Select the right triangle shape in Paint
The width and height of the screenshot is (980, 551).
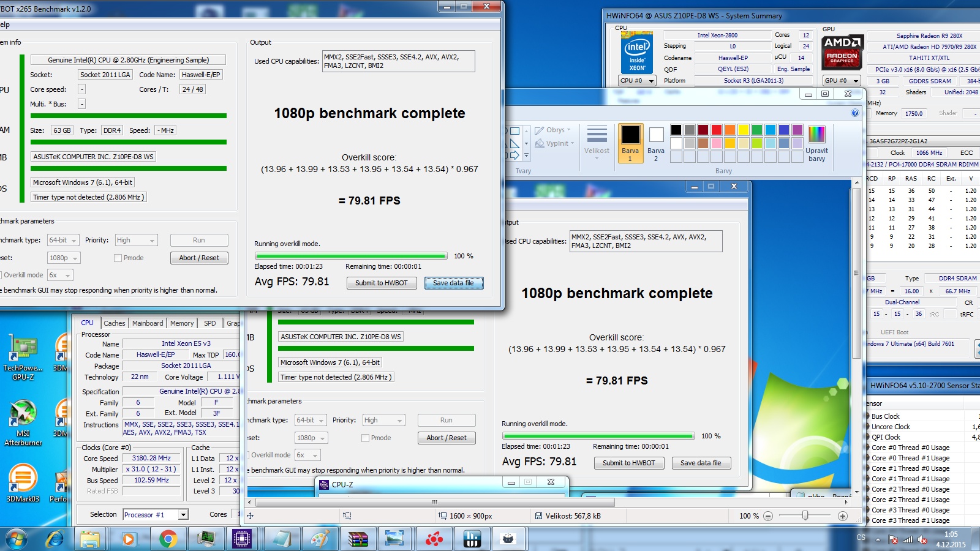[x=515, y=143]
